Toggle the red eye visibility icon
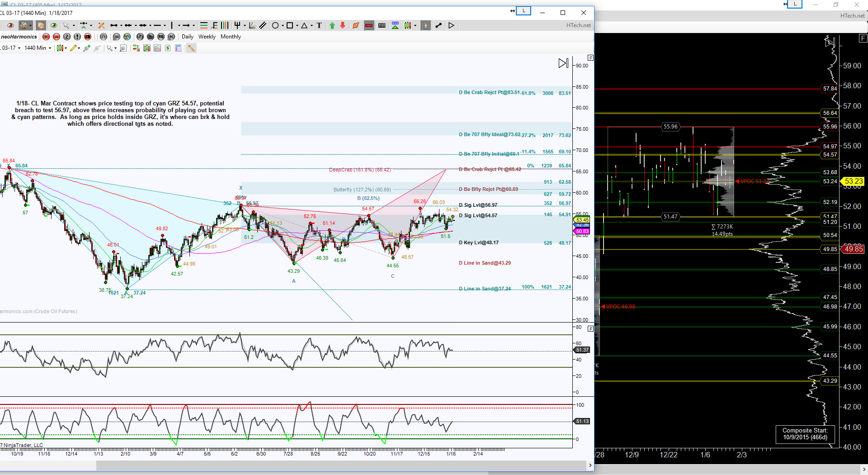868x475 pixels. click(x=10, y=26)
